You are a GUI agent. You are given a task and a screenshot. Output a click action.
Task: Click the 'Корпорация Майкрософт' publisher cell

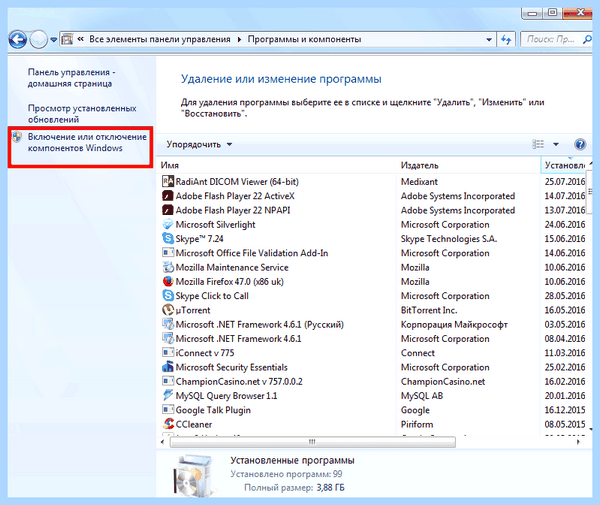pos(454,324)
